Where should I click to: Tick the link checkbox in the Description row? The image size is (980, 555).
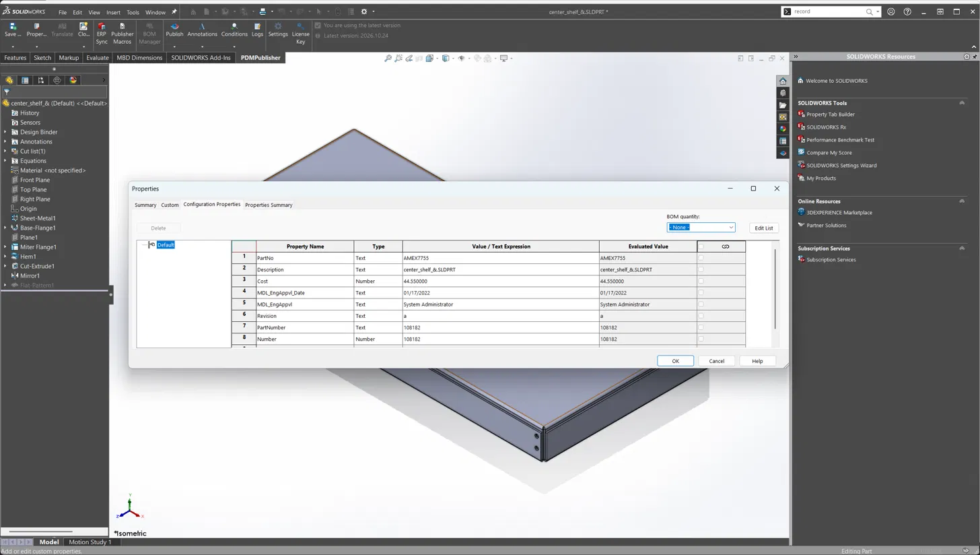pos(701,269)
